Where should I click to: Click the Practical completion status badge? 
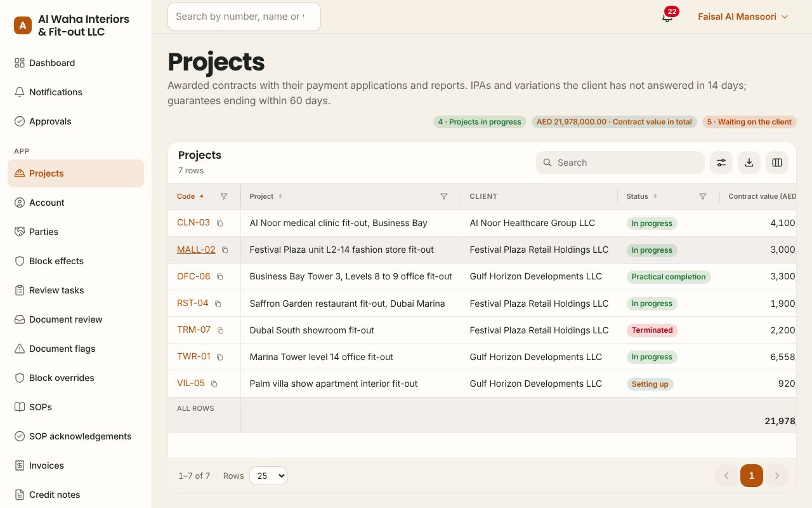tap(669, 277)
